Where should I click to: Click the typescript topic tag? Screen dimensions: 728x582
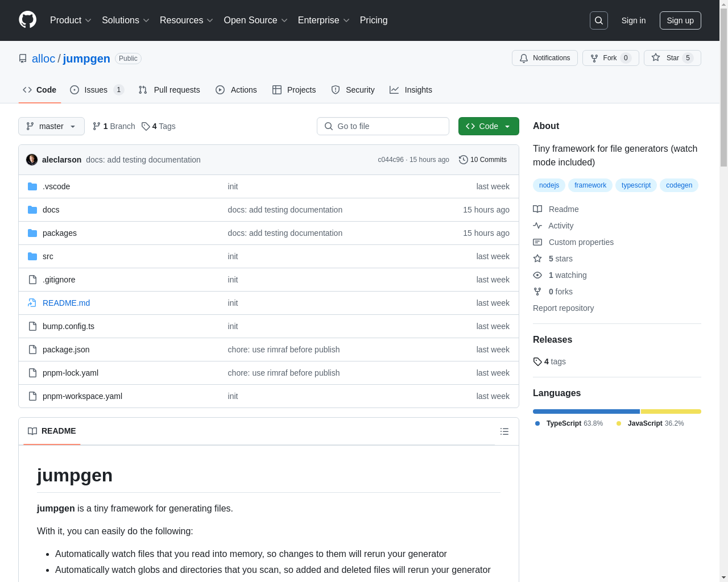point(636,185)
